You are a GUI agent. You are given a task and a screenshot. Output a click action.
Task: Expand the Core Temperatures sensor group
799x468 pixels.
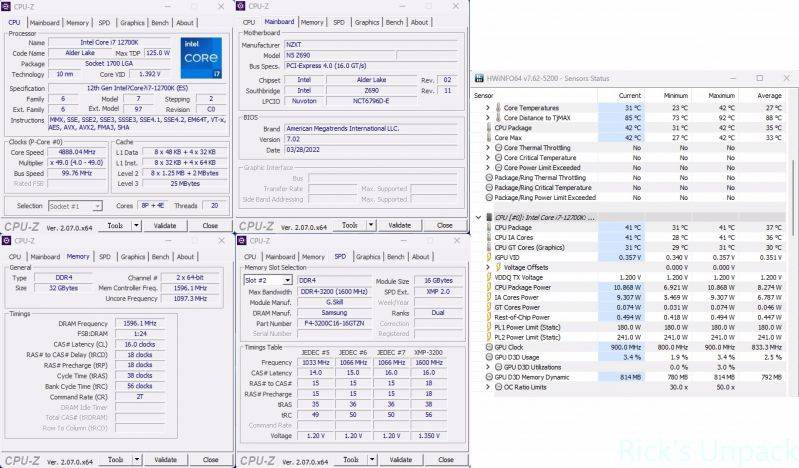(488, 108)
